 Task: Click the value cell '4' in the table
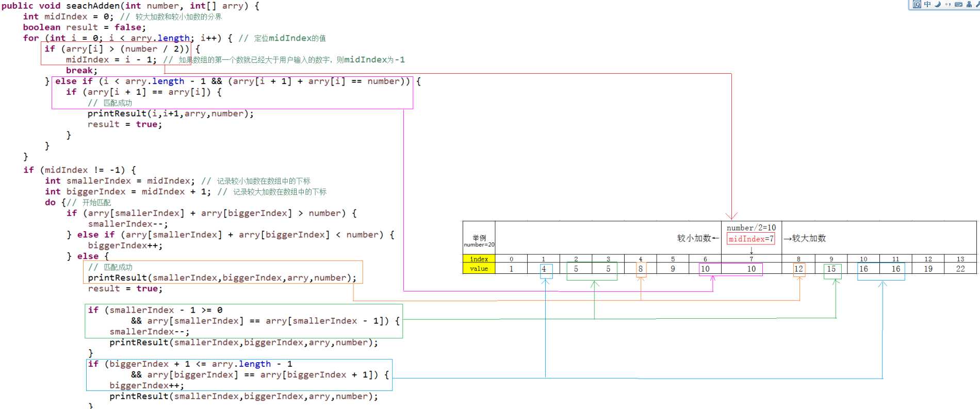tap(544, 269)
